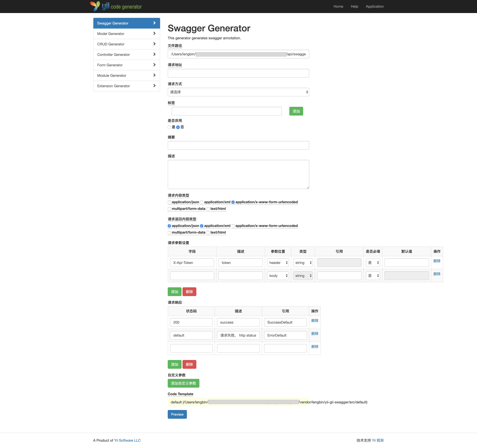This screenshot has height=448, width=477.
Task: Click chevron arrow beside Swagger Generator
Action: click(x=154, y=23)
